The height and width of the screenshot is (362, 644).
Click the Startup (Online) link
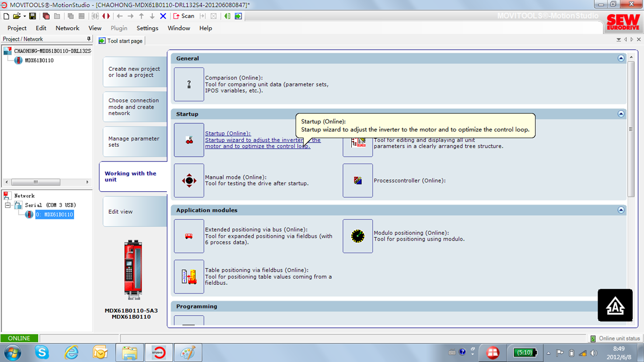[x=228, y=133]
